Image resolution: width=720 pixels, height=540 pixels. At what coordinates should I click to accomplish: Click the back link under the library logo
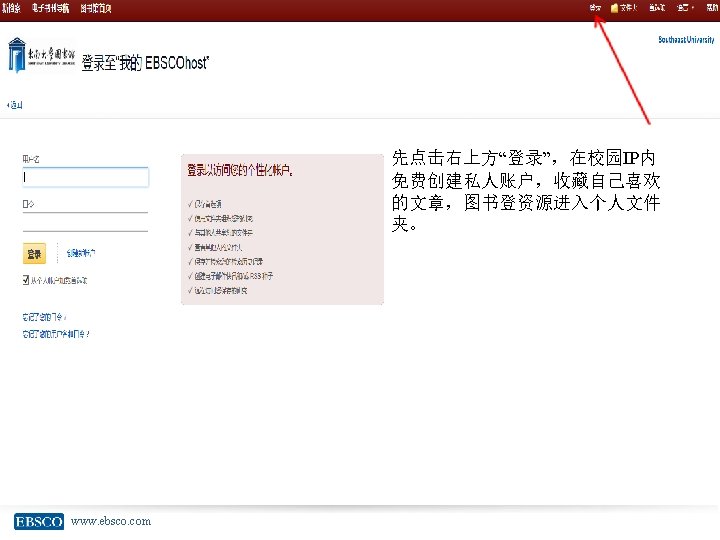[15, 105]
